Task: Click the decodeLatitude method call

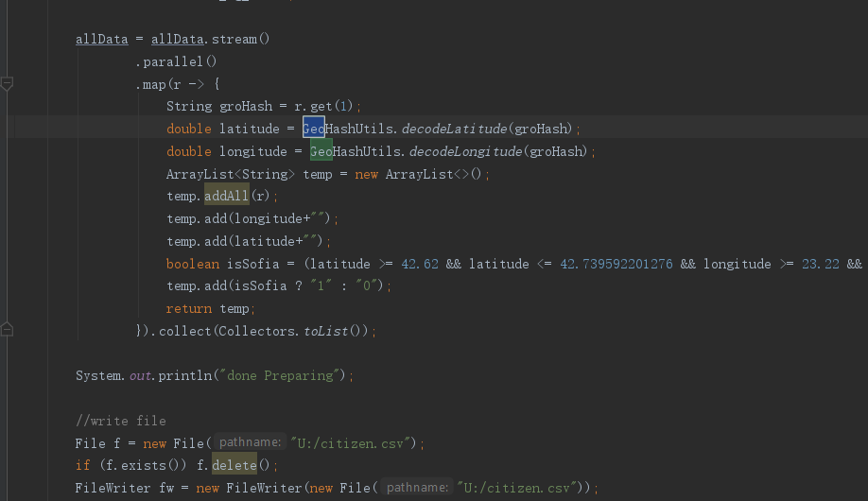Action: pos(454,129)
